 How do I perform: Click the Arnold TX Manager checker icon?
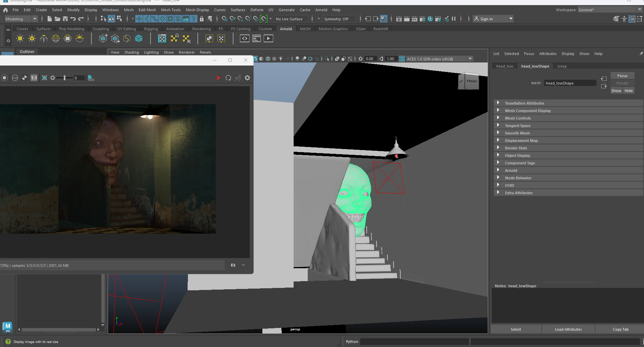click(x=162, y=39)
